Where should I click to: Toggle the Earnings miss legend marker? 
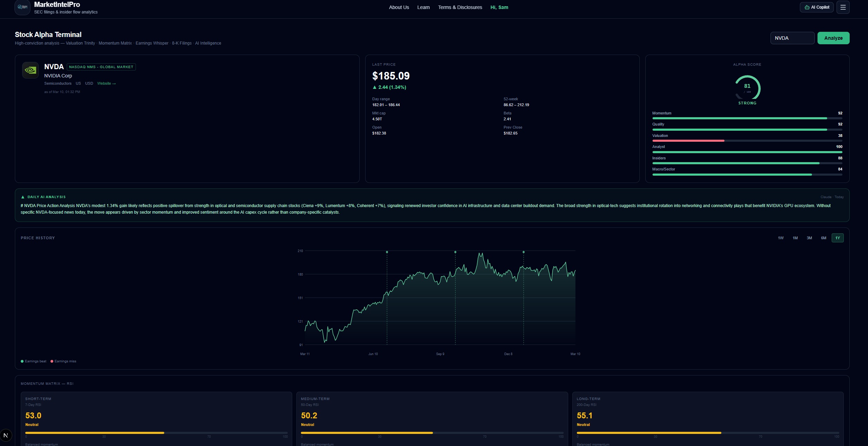64,361
